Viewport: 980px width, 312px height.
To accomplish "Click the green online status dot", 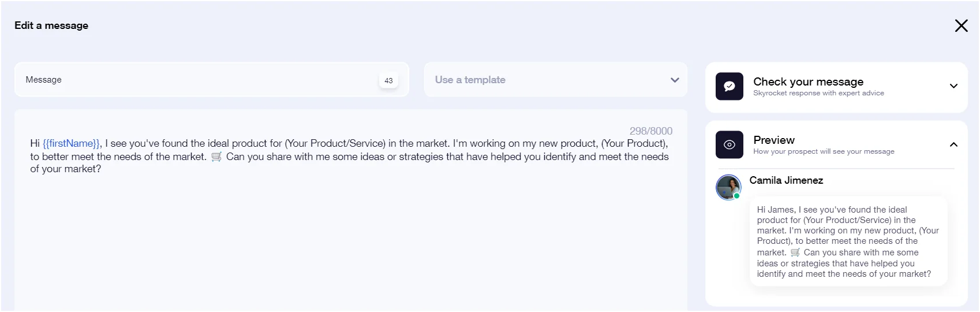I will click(736, 196).
